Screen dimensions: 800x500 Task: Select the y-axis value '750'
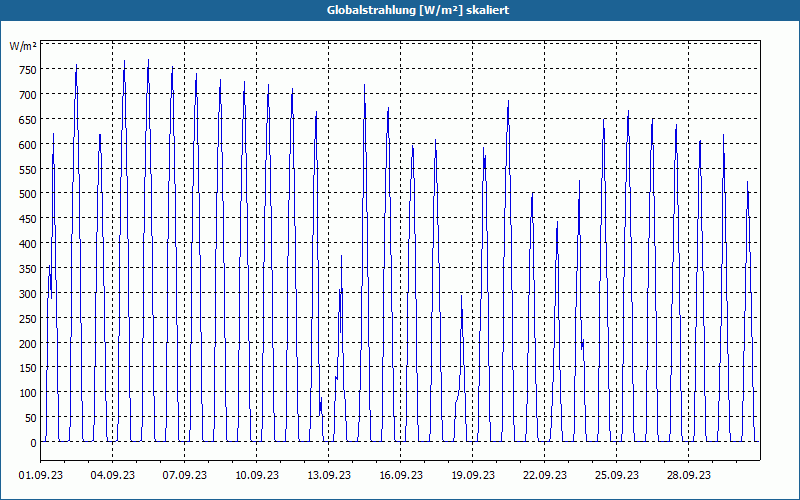point(28,70)
